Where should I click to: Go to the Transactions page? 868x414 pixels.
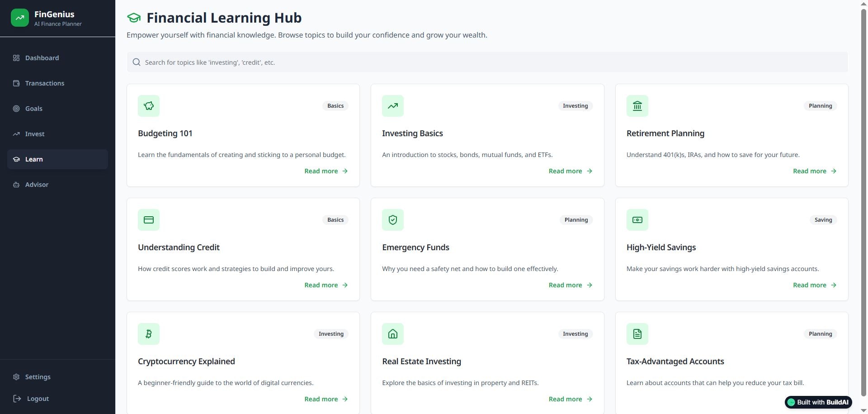tap(57, 83)
